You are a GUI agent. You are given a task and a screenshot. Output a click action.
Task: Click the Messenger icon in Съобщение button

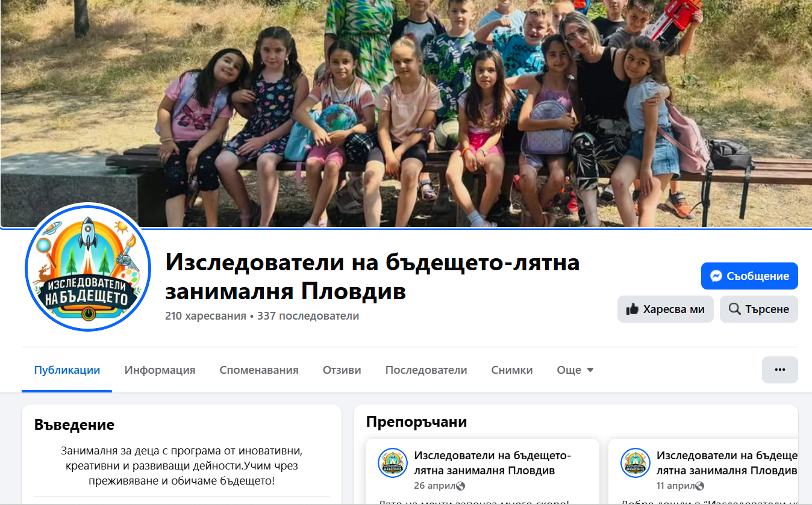(x=716, y=276)
